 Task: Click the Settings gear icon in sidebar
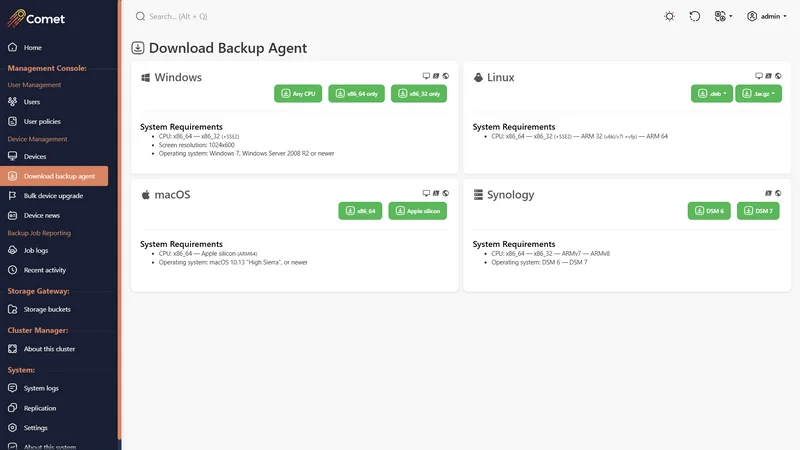point(13,428)
